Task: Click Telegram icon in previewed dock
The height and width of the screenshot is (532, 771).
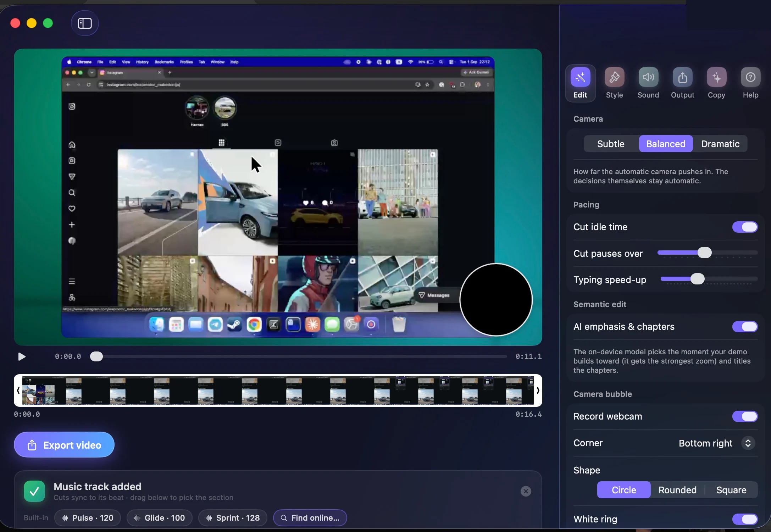Action: tap(215, 324)
